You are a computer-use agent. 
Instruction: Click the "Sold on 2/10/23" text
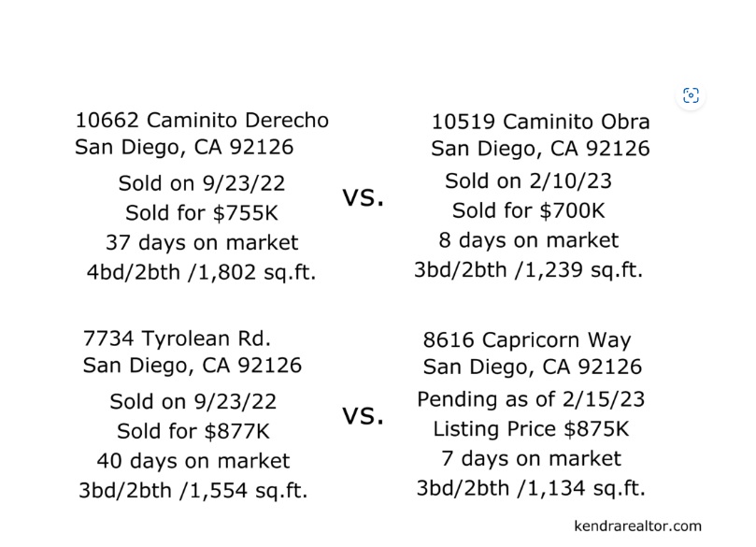528,180
